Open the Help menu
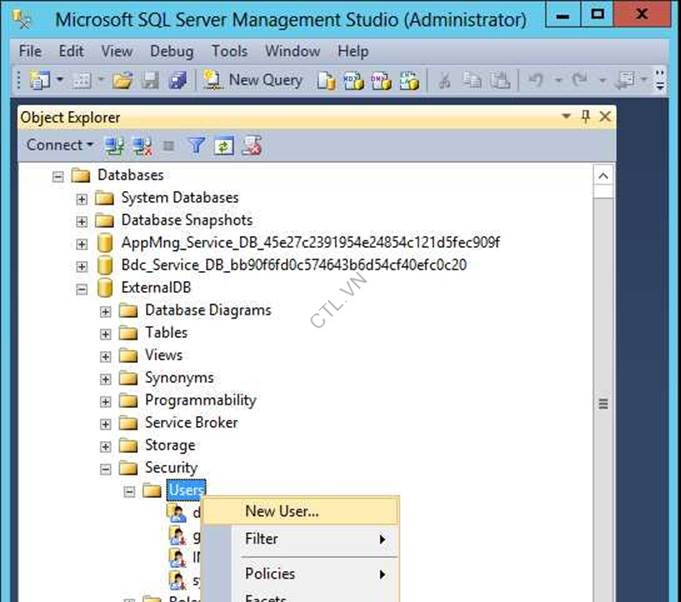Viewport: 681px width, 602px height. pos(353,51)
